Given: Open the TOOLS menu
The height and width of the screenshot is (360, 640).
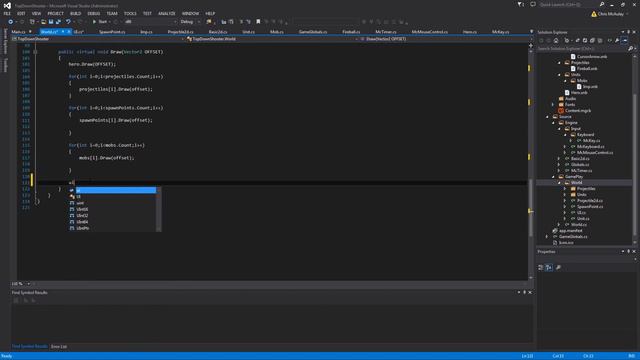Looking at the screenshot, I should pos(130,13).
